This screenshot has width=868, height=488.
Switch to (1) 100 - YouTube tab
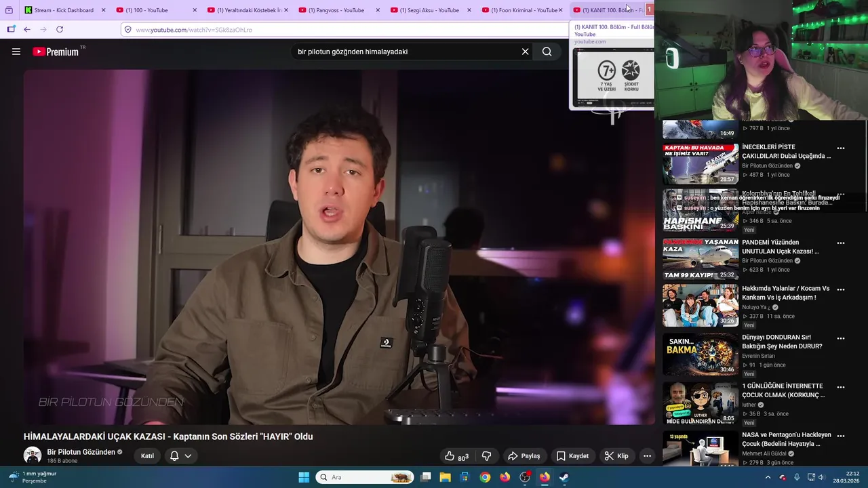pos(156,10)
